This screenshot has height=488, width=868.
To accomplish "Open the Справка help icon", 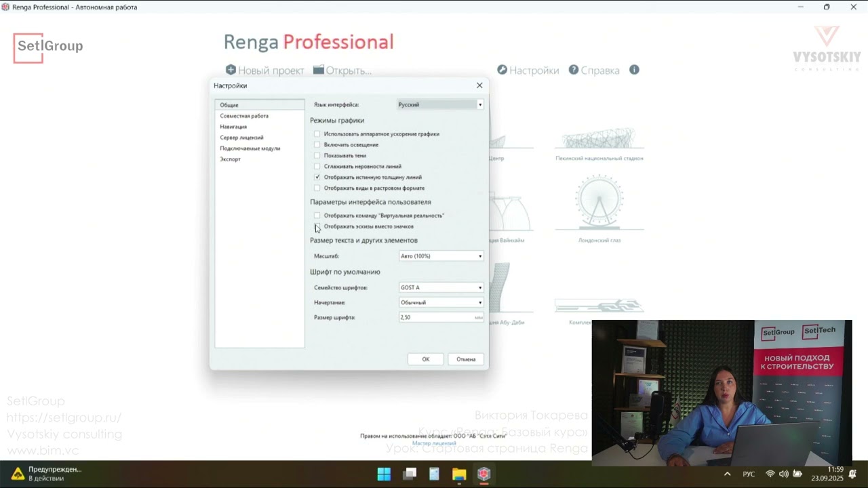I will [x=574, y=70].
